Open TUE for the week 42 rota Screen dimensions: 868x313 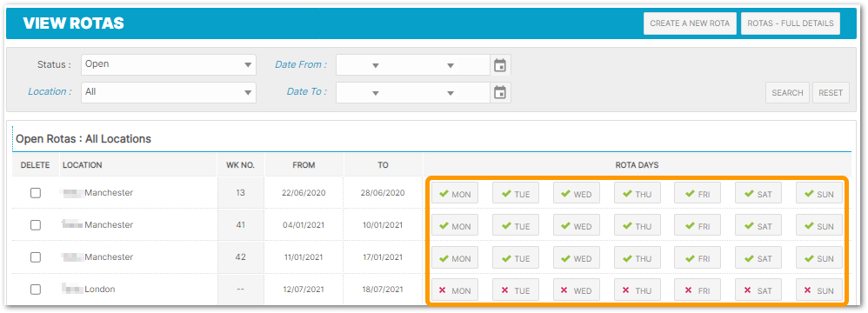point(516,257)
